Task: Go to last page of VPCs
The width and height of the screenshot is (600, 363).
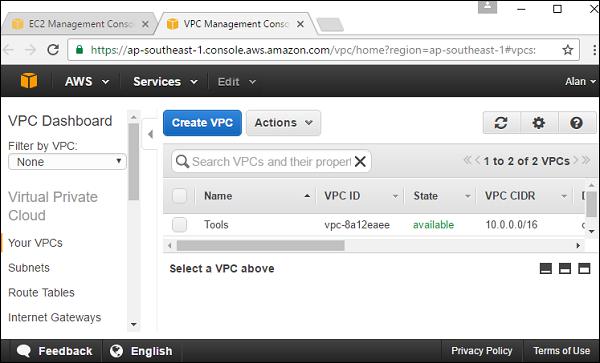Action: [x=586, y=160]
